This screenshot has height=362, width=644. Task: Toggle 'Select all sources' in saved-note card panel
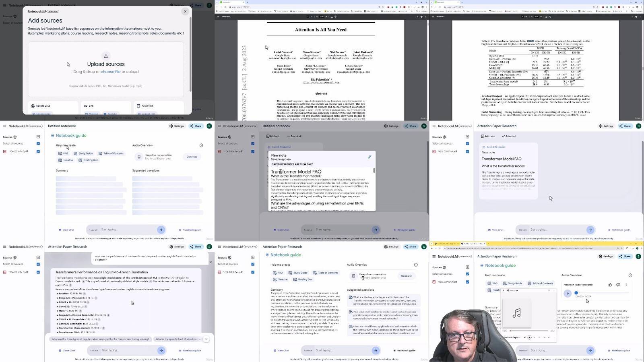click(467, 143)
